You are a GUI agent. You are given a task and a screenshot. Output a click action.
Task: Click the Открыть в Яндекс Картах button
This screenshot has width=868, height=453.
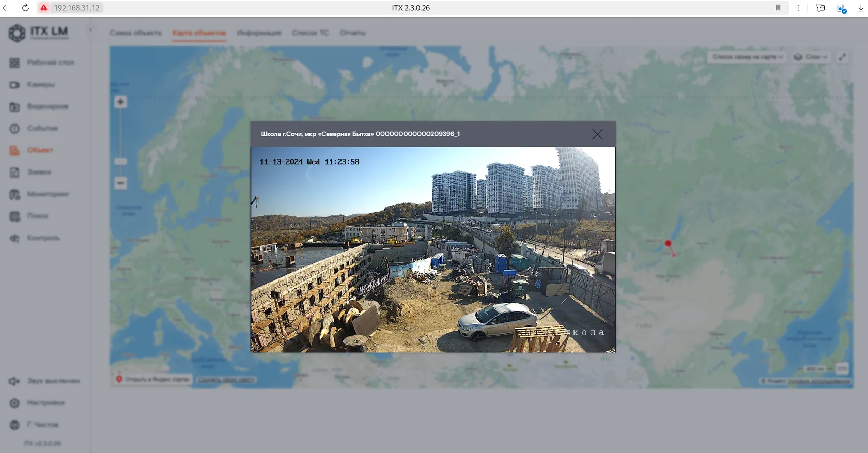click(153, 379)
